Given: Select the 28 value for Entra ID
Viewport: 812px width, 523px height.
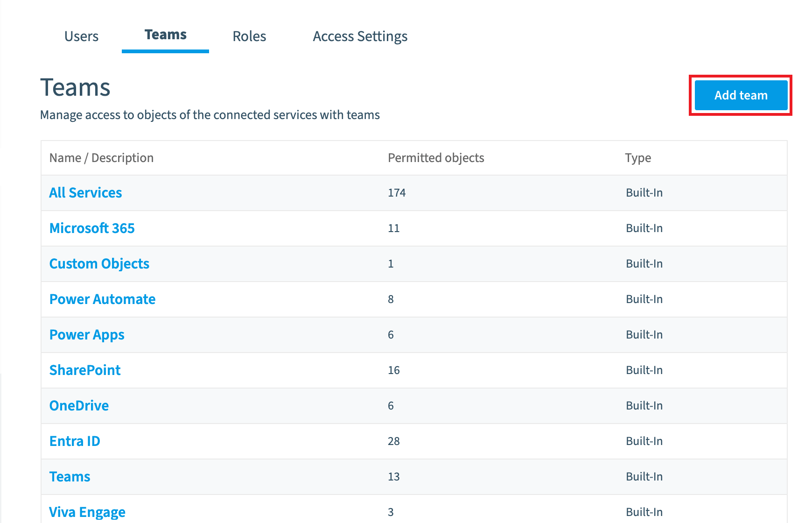Looking at the screenshot, I should pos(393,441).
